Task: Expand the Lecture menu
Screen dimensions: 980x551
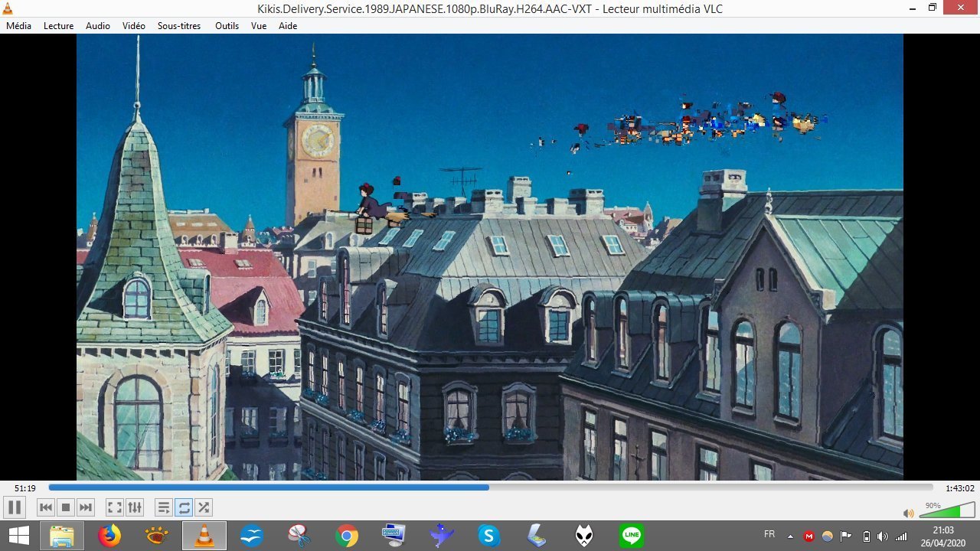Action: [x=58, y=25]
